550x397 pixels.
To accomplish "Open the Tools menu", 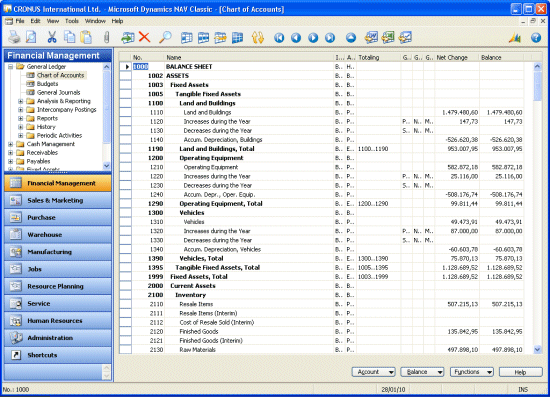I will point(72,21).
